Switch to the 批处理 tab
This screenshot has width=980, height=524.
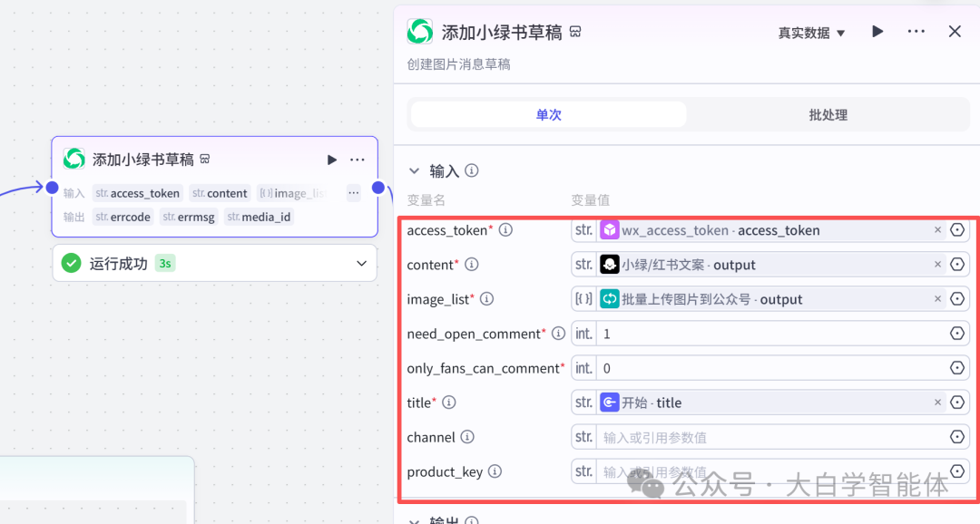828,115
